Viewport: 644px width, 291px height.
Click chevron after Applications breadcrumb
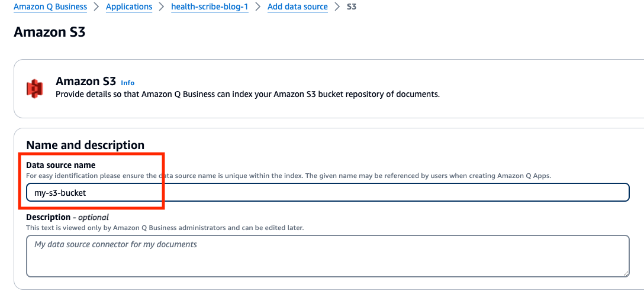coord(162,7)
